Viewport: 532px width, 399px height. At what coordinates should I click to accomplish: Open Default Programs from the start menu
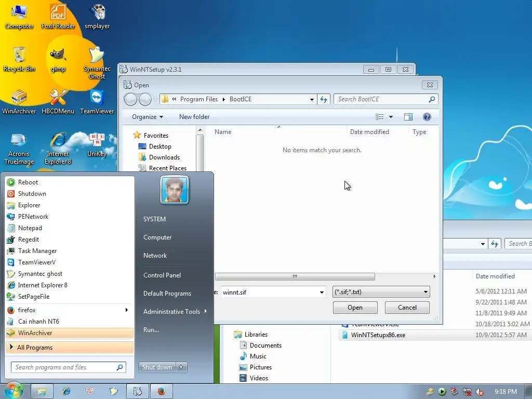tap(167, 294)
